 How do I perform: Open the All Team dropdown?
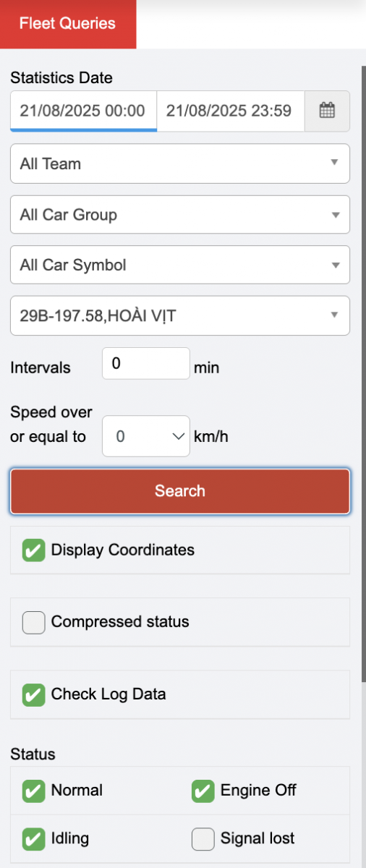[x=180, y=163]
